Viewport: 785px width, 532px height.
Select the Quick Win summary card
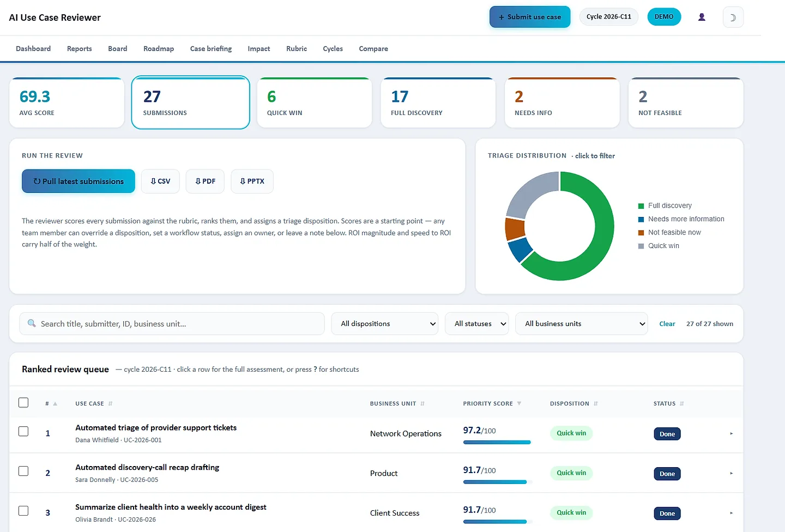click(x=315, y=103)
